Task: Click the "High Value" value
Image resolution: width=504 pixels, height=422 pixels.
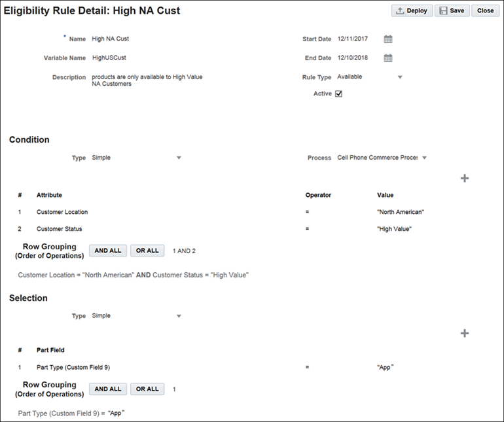Action: (x=394, y=229)
